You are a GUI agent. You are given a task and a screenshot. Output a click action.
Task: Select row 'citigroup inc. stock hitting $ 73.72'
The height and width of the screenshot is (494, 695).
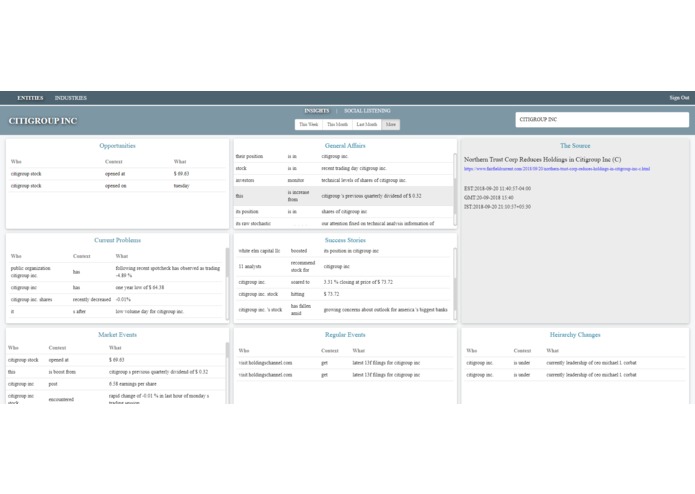[344, 294]
